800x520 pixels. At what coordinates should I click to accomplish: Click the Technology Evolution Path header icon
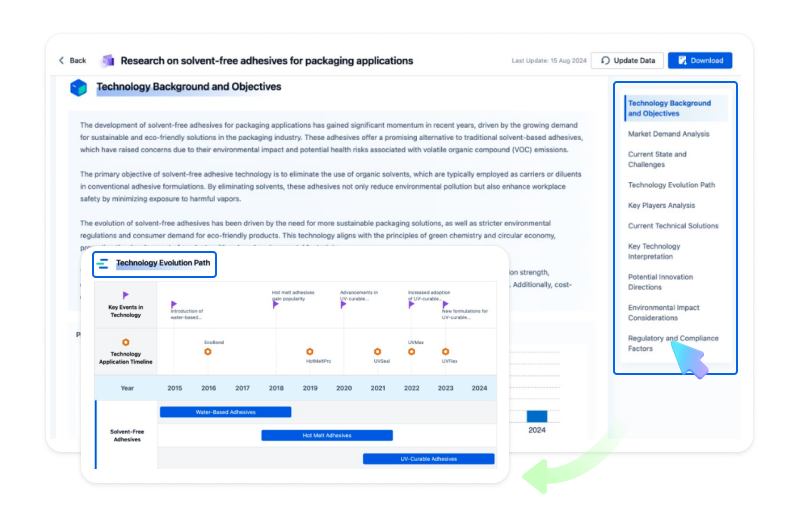(x=103, y=264)
